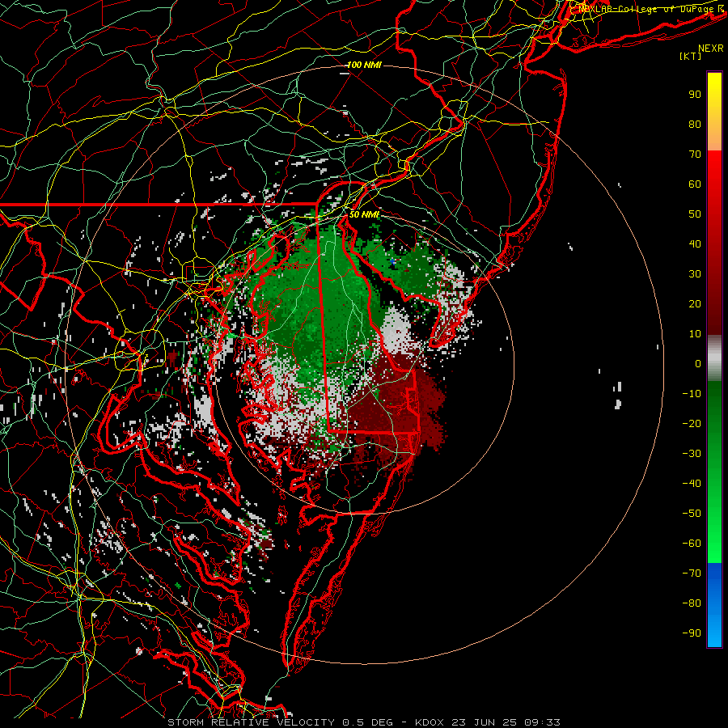728x728 pixels.
Task: Click the 90 value on velocity scale
Action: pyautogui.click(x=695, y=95)
